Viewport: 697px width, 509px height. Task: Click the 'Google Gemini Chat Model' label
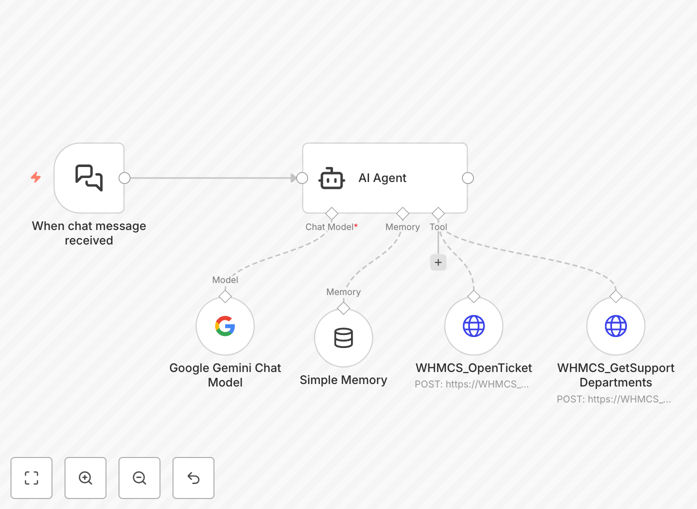[225, 375]
